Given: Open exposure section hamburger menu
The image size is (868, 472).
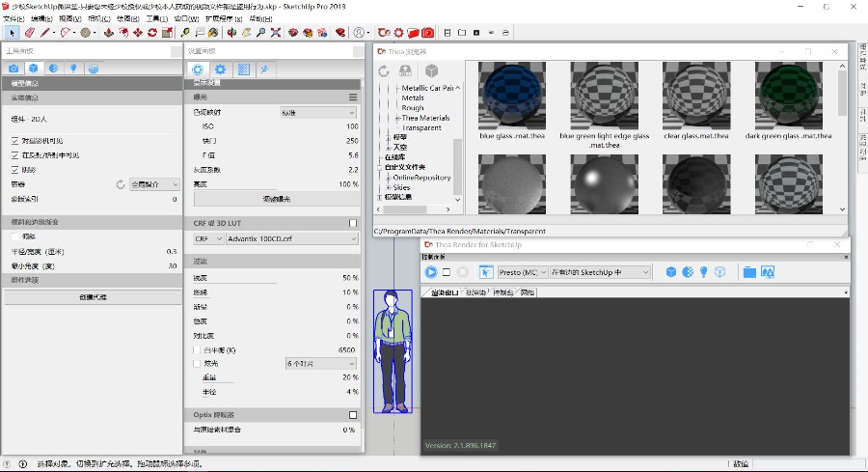Looking at the screenshot, I should click(x=353, y=97).
